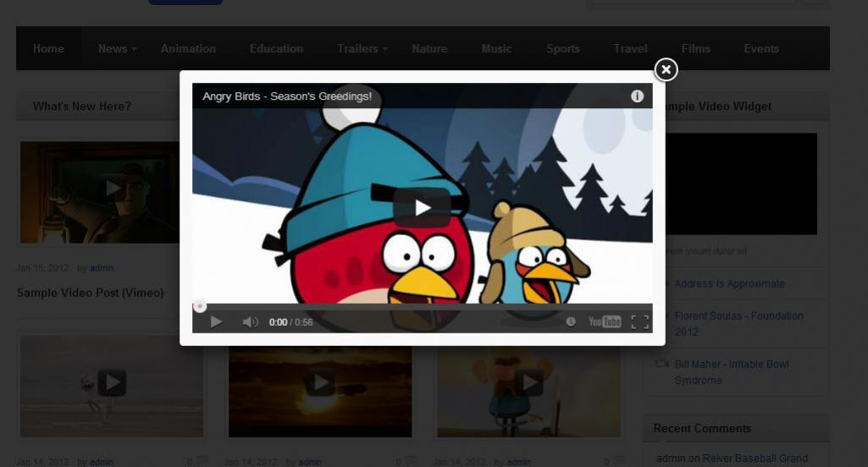Click the What's New Here? heading

(82, 107)
